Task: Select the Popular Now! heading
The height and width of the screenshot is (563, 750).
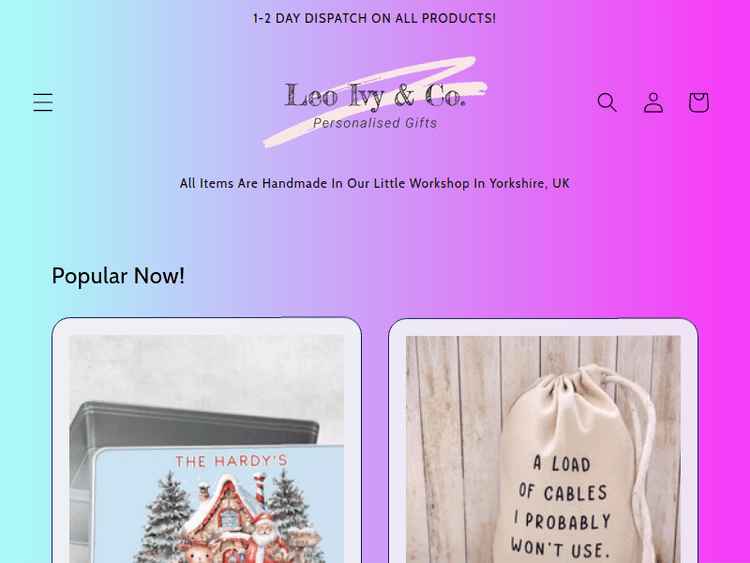Action: pyautogui.click(x=118, y=276)
